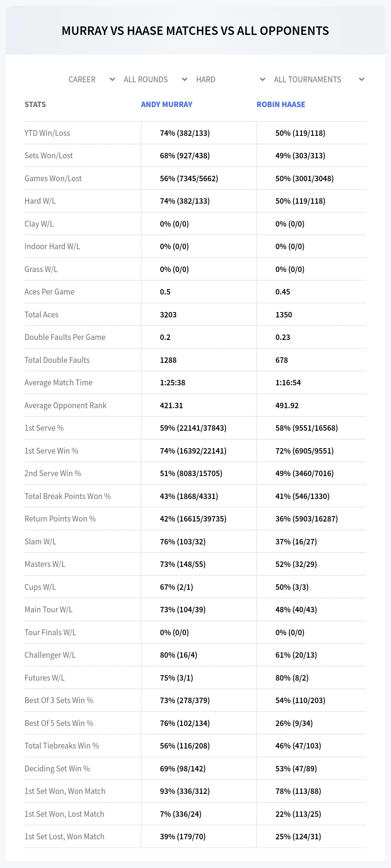391x868 pixels.
Task: Select the Total Tiebreaks Win % label
Action: 62,746
